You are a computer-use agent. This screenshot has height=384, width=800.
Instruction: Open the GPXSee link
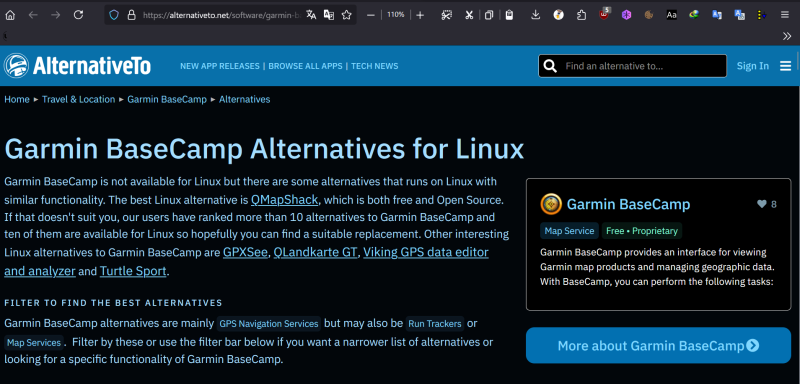point(245,252)
